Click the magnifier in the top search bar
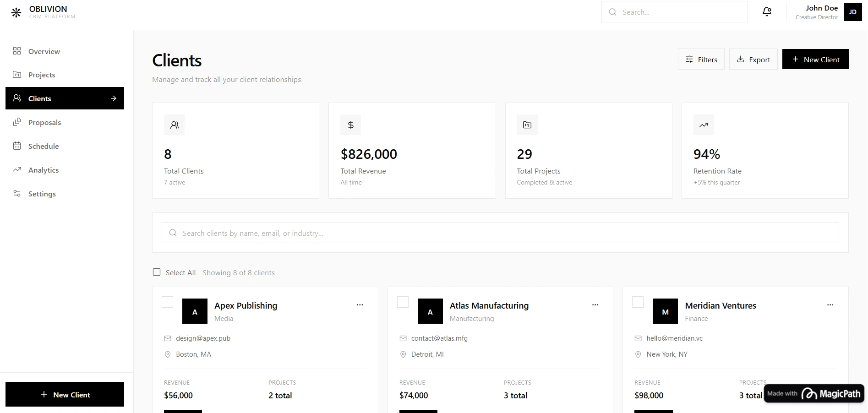Image resolution: width=868 pixels, height=413 pixels. pyautogui.click(x=612, y=12)
